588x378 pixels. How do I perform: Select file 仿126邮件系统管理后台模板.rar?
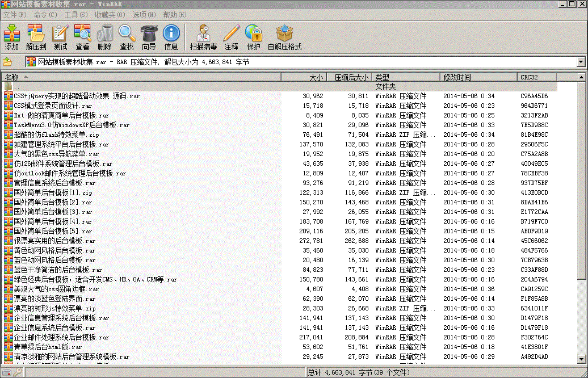(x=63, y=164)
